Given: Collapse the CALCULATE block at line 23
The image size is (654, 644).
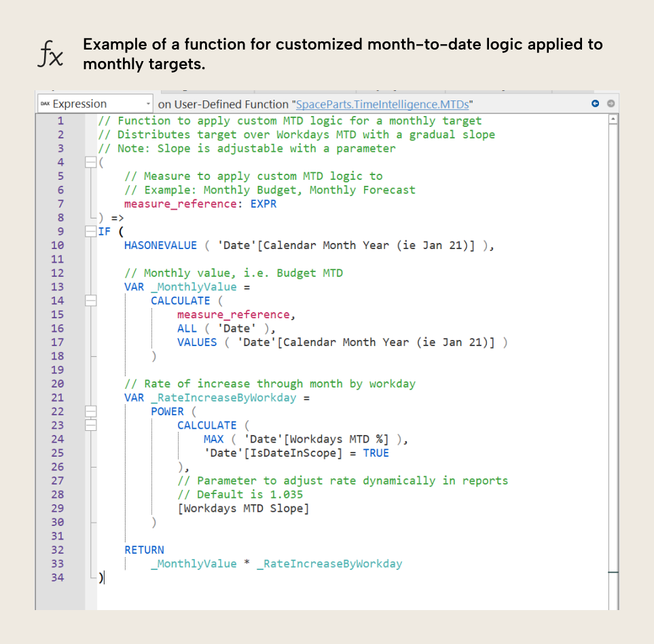Looking at the screenshot, I should tap(92, 425).
